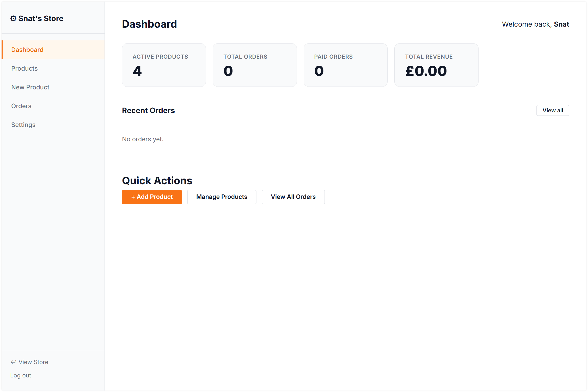The image size is (588, 392).
Task: Select Log out at bottom of sidebar
Action: pyautogui.click(x=21, y=375)
